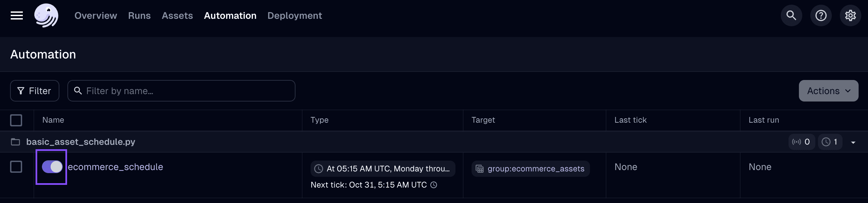This screenshot has width=868, height=203.
Task: Click the folder icon next to basic_asset_schedule.py
Action: pos(15,142)
